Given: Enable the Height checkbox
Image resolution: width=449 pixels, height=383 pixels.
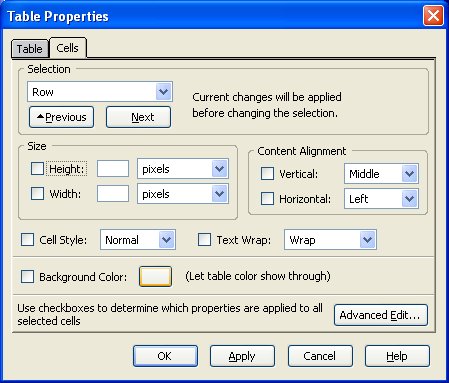Looking at the screenshot, I should tap(37, 169).
